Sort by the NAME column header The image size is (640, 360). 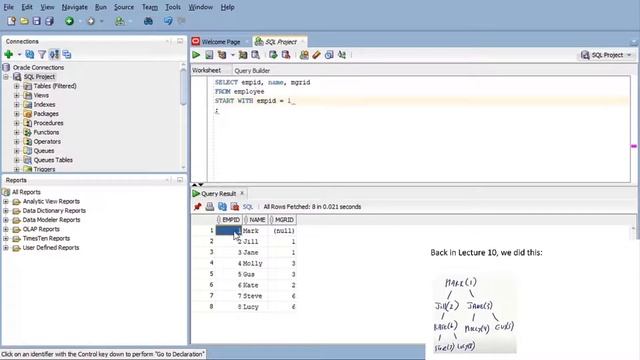coord(255,220)
